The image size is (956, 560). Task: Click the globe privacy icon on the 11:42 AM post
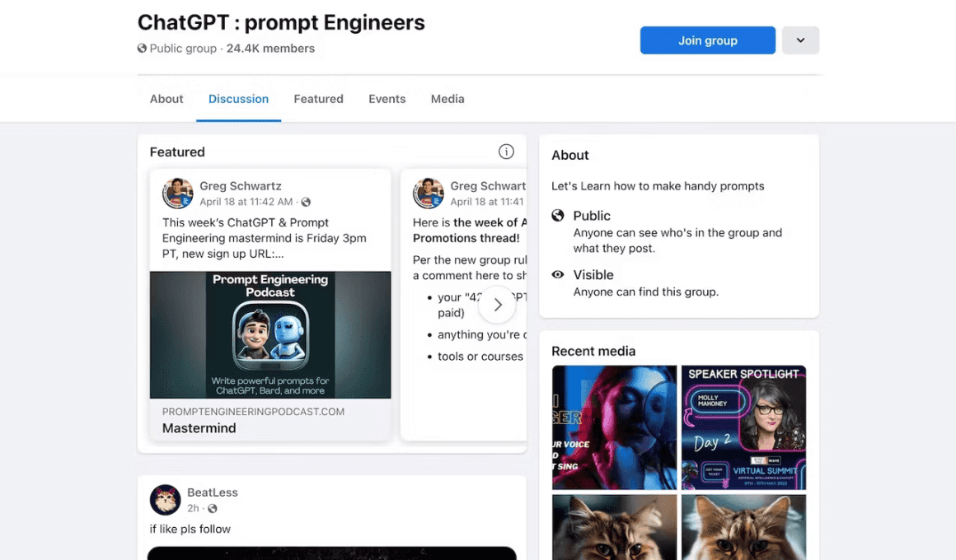point(306,202)
